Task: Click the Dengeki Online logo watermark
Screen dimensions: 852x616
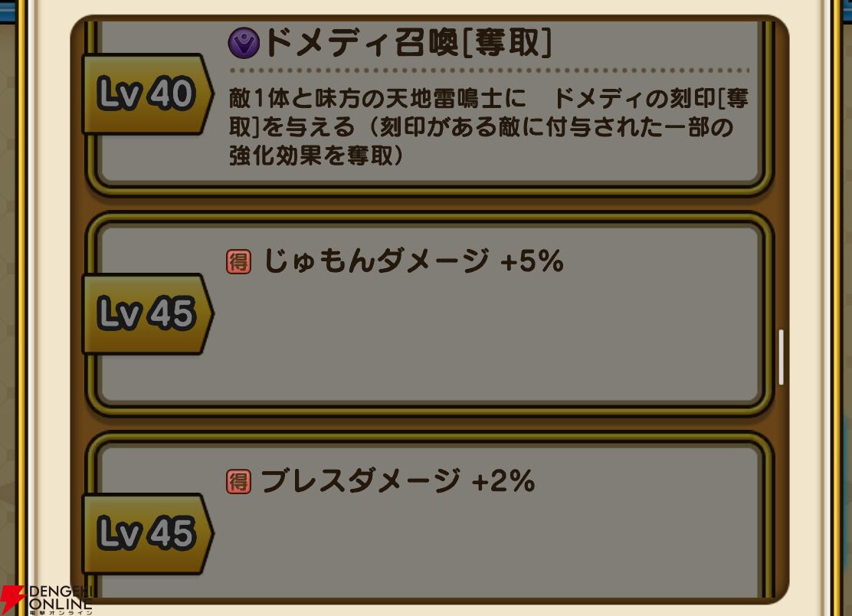Action: 47,600
